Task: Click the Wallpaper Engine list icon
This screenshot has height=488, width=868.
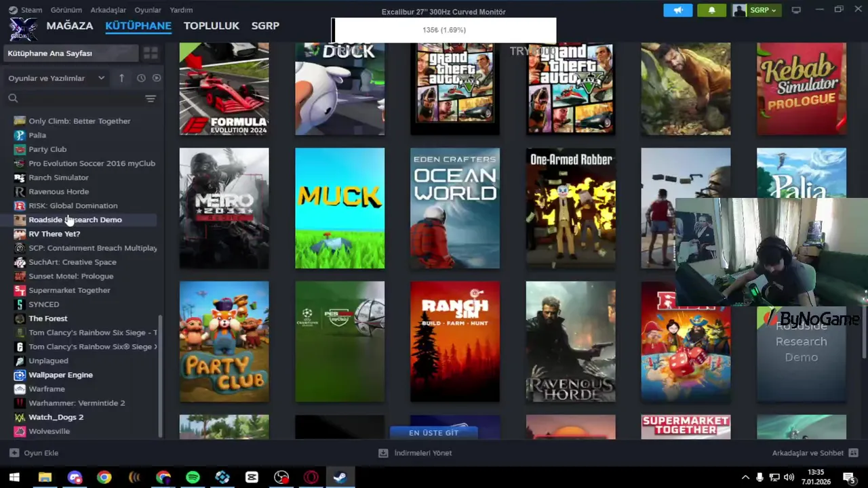Action: [x=20, y=375]
